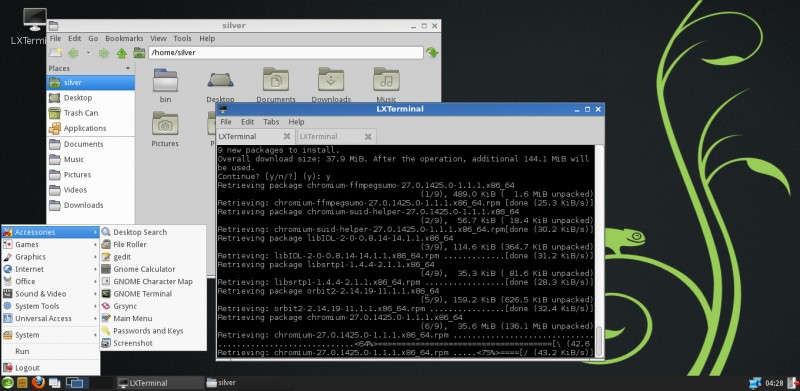The image size is (800, 391).
Task: Jump to the home folder toolbar icon
Action: (x=139, y=53)
